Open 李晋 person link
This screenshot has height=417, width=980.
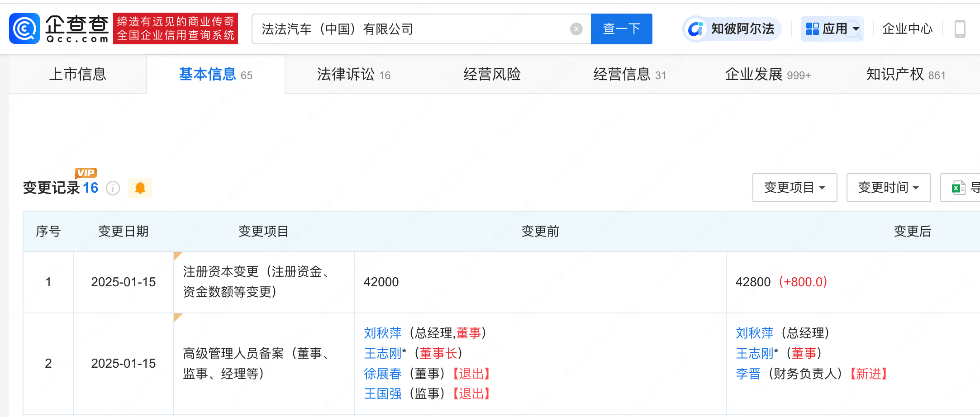click(748, 374)
